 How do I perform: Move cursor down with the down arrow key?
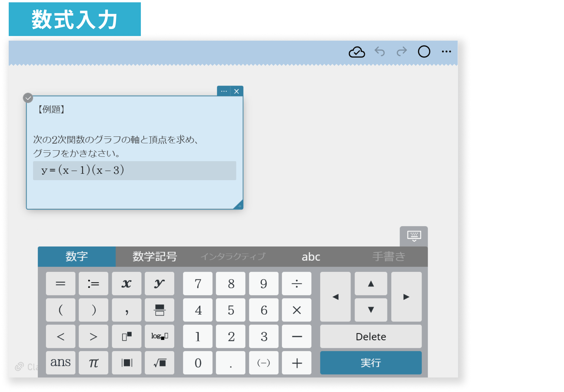371,310
